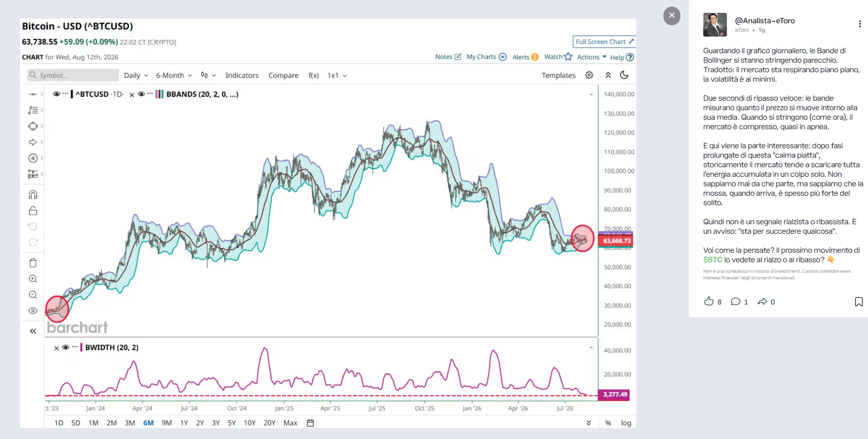Bookmark the post
Screen dimensions: 868x439
click(x=859, y=302)
